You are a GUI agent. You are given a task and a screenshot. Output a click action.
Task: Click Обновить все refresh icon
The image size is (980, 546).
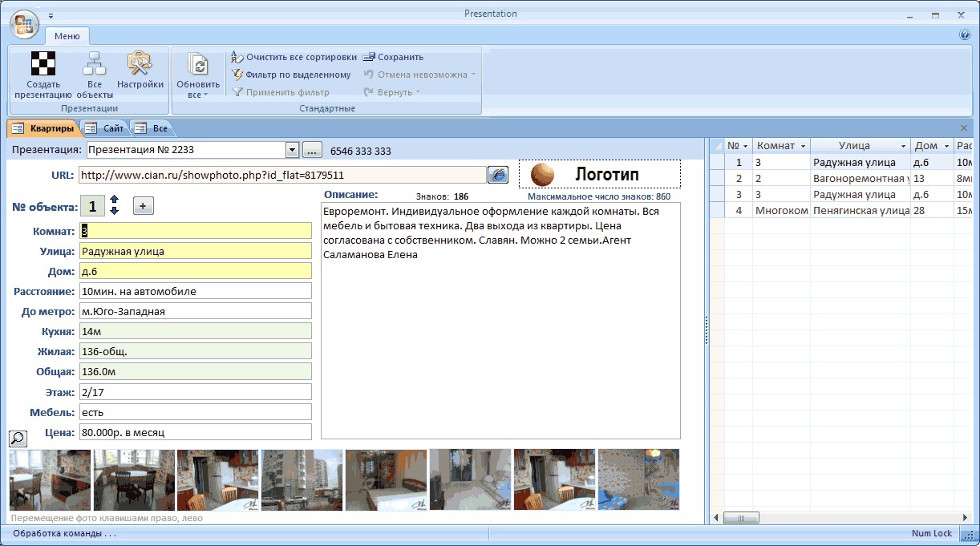tap(198, 63)
